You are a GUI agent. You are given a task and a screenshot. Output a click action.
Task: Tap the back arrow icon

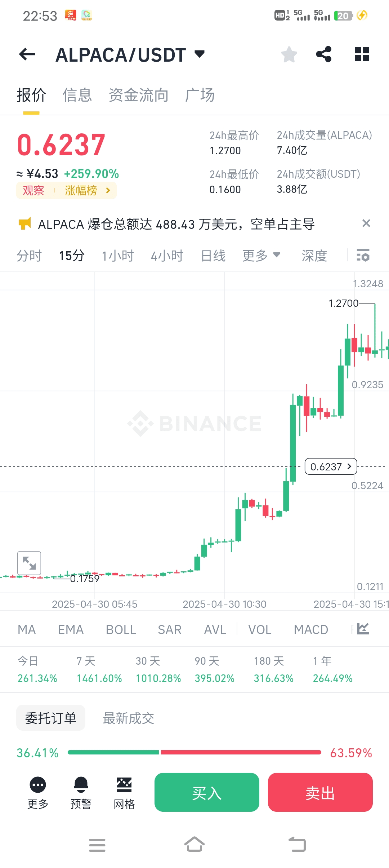coord(27,54)
